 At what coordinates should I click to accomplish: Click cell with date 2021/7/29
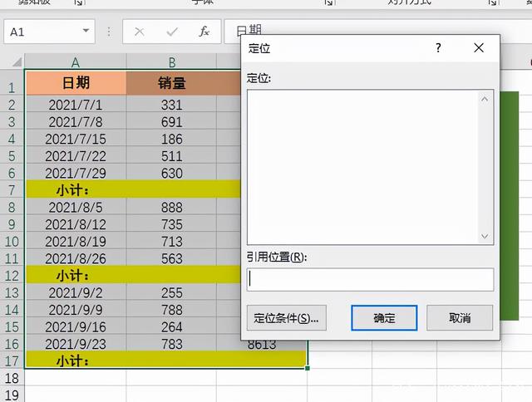[x=76, y=173]
